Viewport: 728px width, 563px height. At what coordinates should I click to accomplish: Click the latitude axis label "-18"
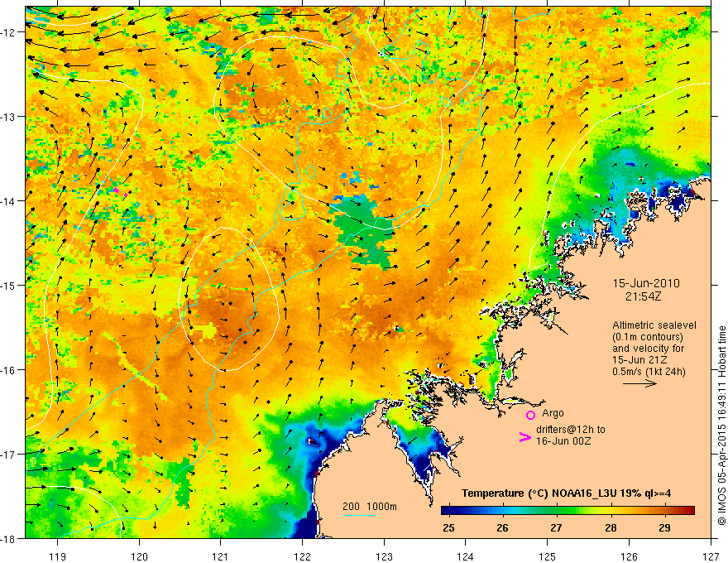(9, 538)
